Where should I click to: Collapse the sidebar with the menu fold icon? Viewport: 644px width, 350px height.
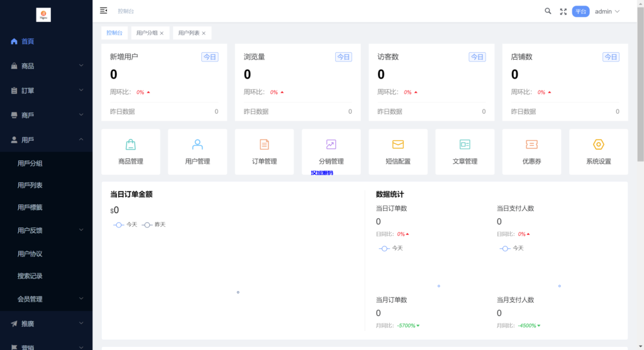pos(104,11)
